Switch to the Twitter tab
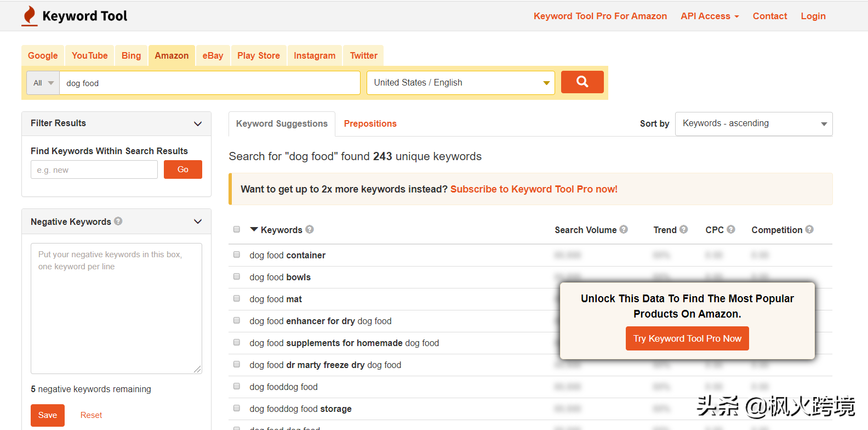 tap(364, 55)
